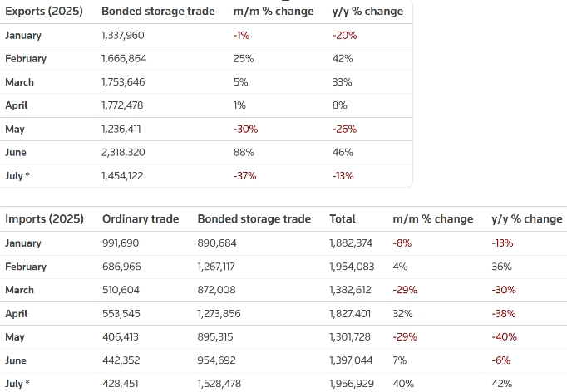Click the imports total value 1,382,612
The height and width of the screenshot is (392, 567).
pos(351,290)
